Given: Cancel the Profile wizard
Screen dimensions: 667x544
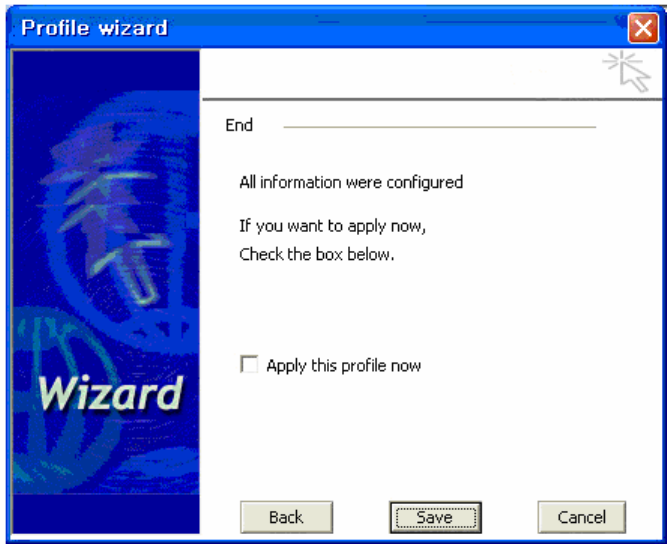Looking at the screenshot, I should [581, 517].
